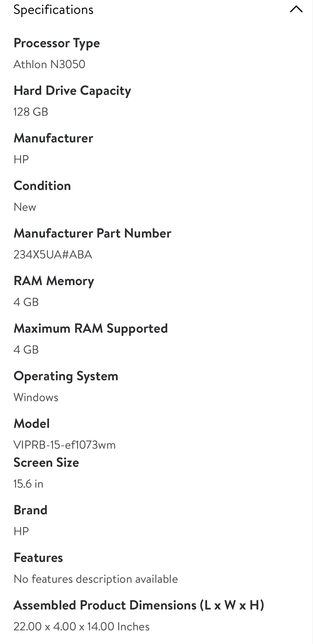Select the Processor Type heading
The image size is (313, 644).
click(57, 43)
